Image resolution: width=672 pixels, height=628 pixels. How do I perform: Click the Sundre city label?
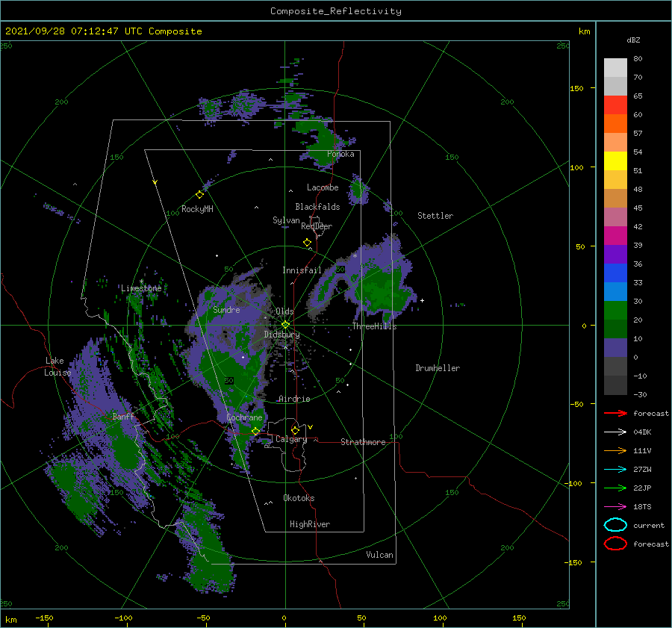coord(226,309)
